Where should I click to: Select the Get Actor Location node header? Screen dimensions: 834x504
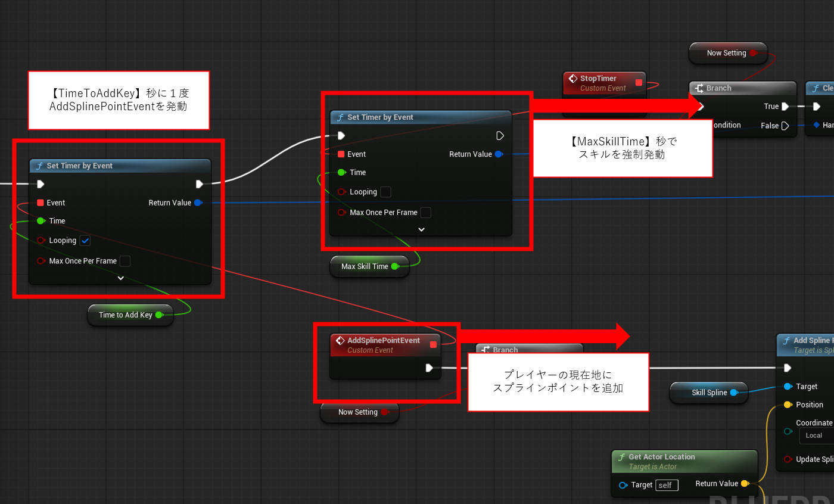[661, 457]
